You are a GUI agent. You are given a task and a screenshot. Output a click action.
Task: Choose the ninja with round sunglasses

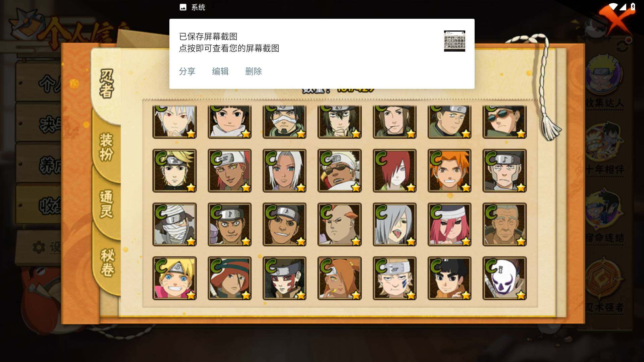(504, 122)
